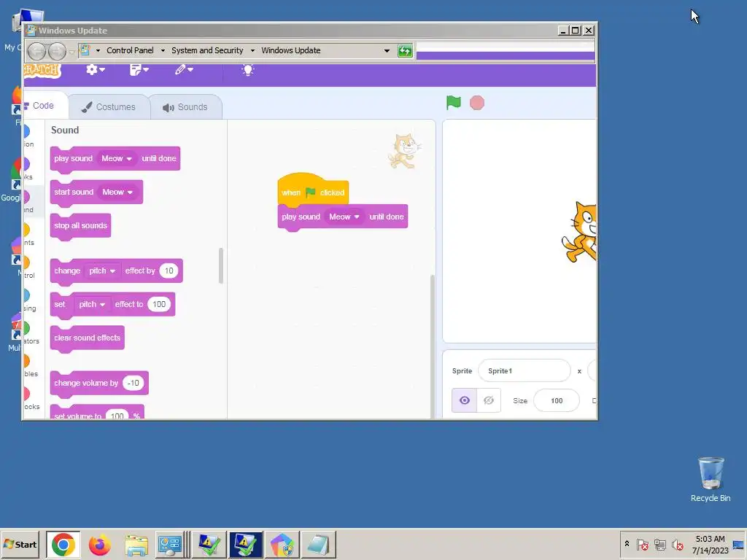The height and width of the screenshot is (560, 747).
Task: Click the workspace vertical scrollbar
Action: [433, 346]
